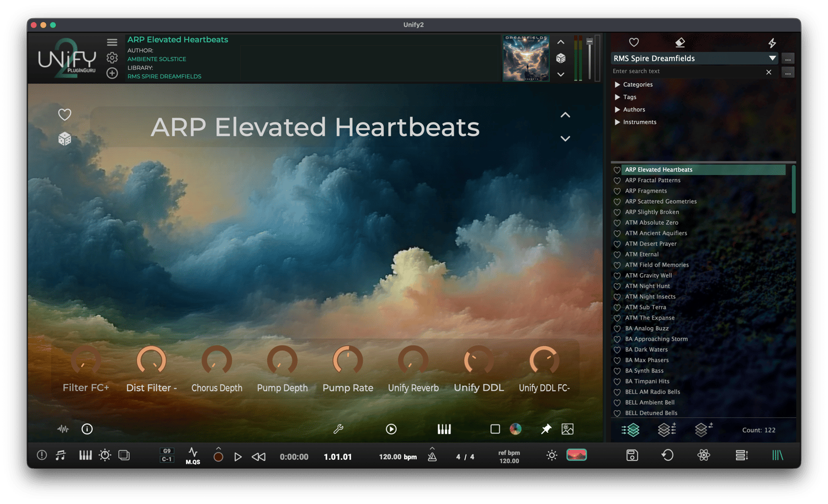The image size is (828, 504).
Task: Start playback with the transport play triangle
Action: click(x=238, y=457)
